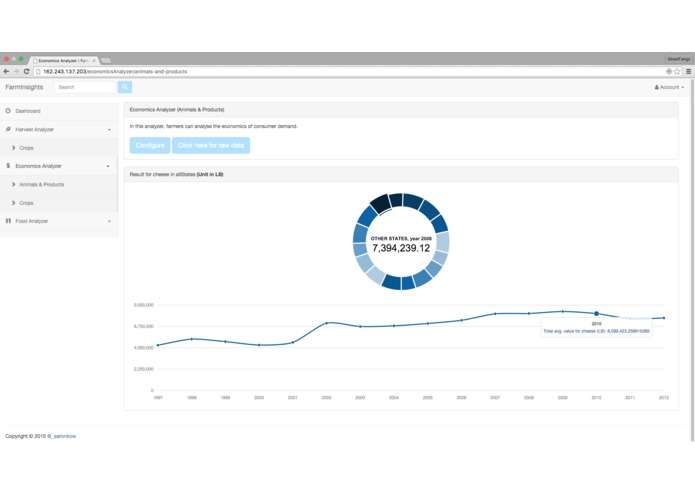Select the darkest highlighted donut segment
Viewport: 695px width, 494px height.
(x=380, y=203)
